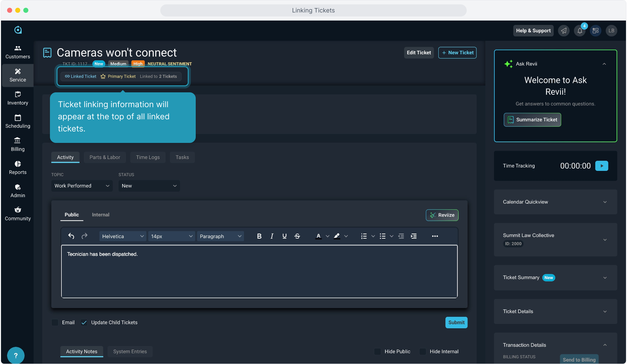Expand the Calendar Quickview panel

click(x=555, y=202)
